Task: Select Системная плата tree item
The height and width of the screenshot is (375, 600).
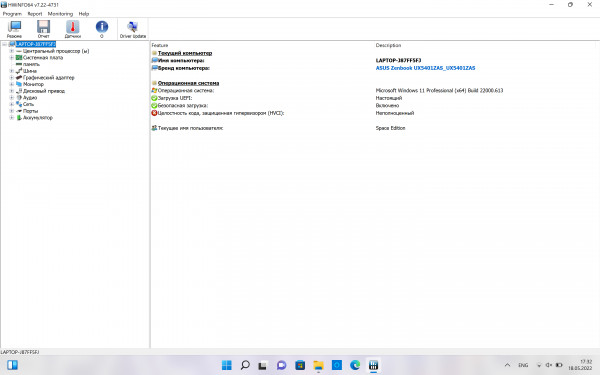Action: tap(43, 57)
